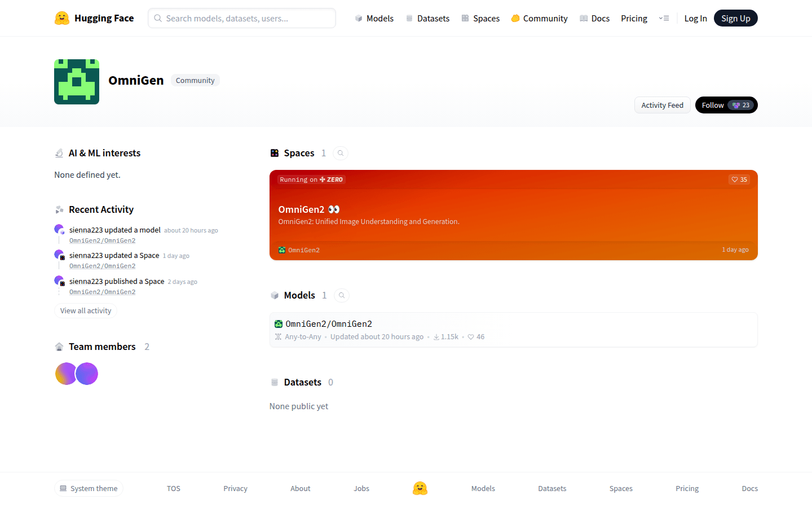Viewport: 812px width, 508px height.
Task: Expand the additional navigation menu icon
Action: point(664,18)
